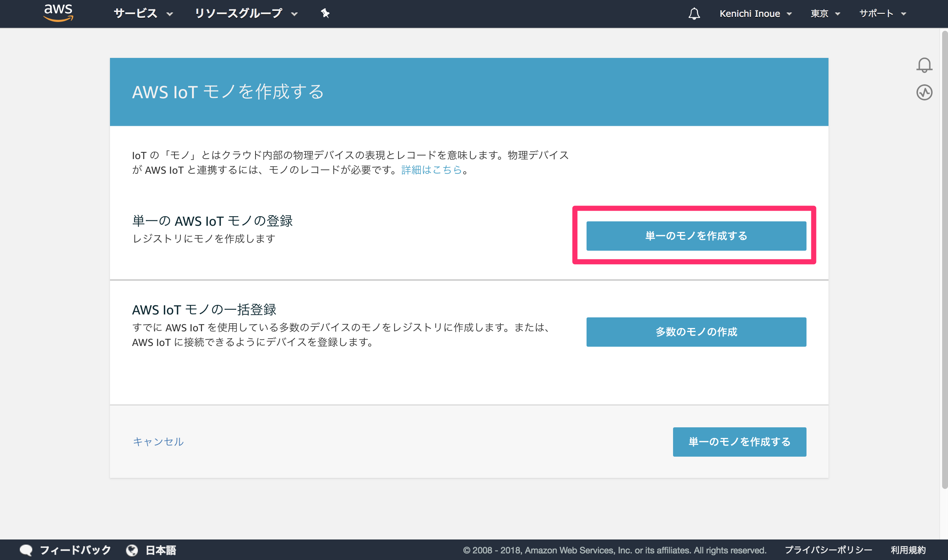Viewport: 948px width, 560px height.
Task: Click the 単一の AWS IoT モノの登録 heading
Action: (x=212, y=221)
